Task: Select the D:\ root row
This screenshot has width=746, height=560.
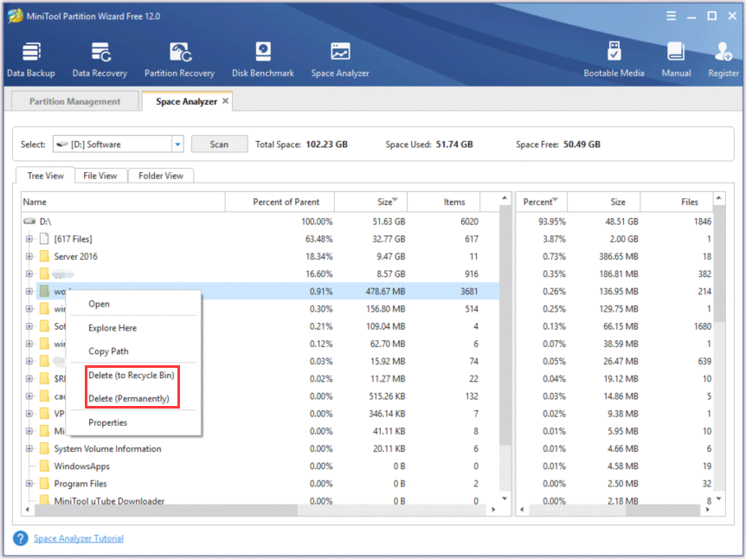Action: point(260,222)
